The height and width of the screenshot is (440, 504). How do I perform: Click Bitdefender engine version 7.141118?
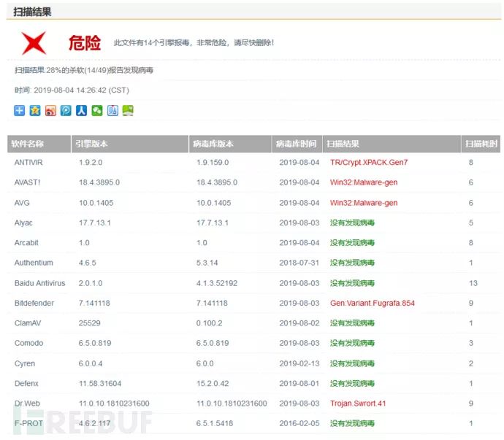[94, 303]
